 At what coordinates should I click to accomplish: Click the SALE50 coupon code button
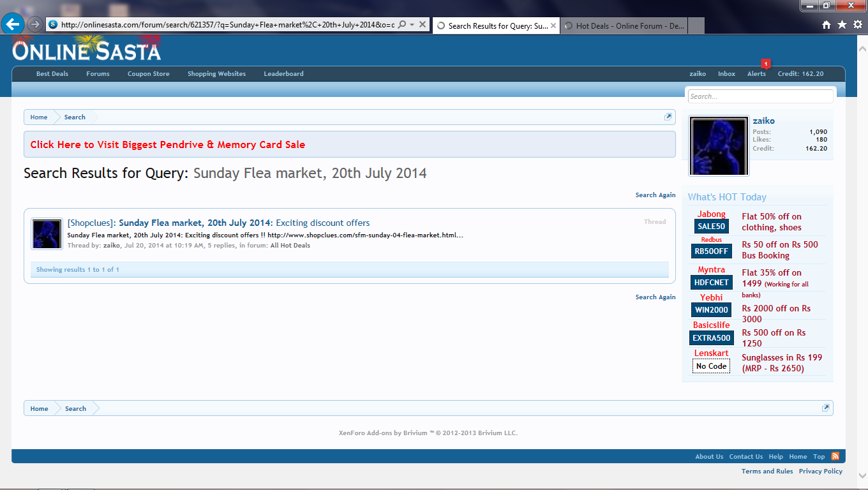click(x=711, y=226)
